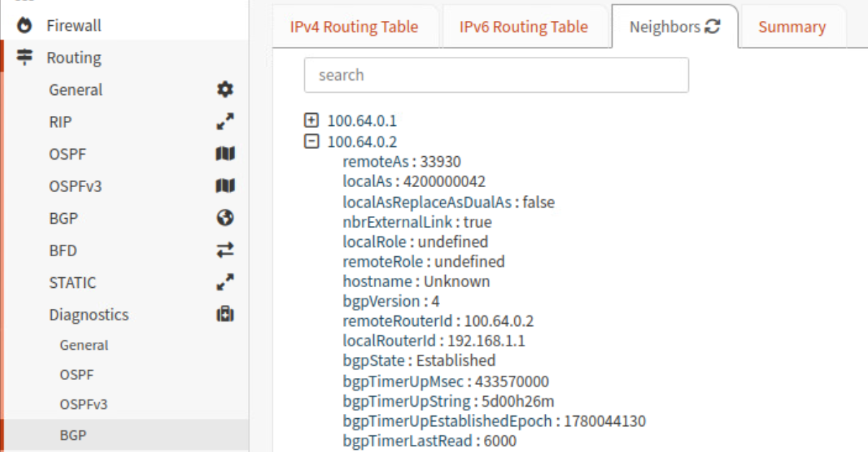The image size is (868, 452).
Task: Click the localAs : 4200000042 row
Action: [414, 181]
